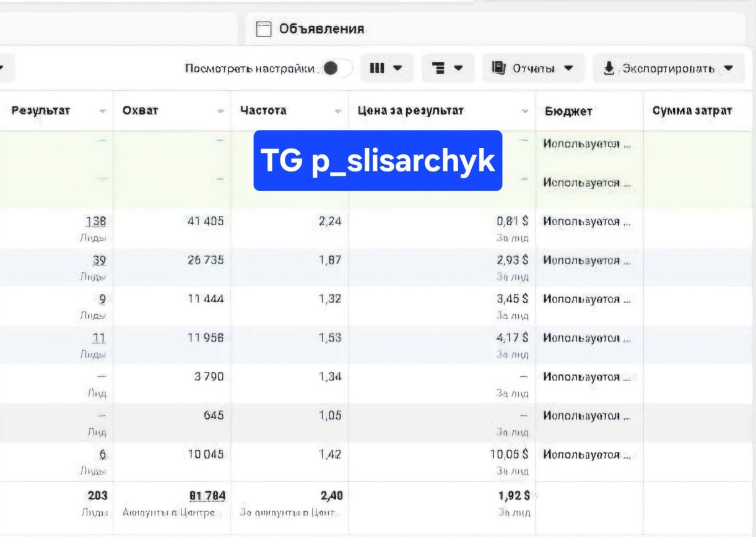Open the breakdown rows icon dropdown
This screenshot has height=537, width=756.
click(448, 68)
